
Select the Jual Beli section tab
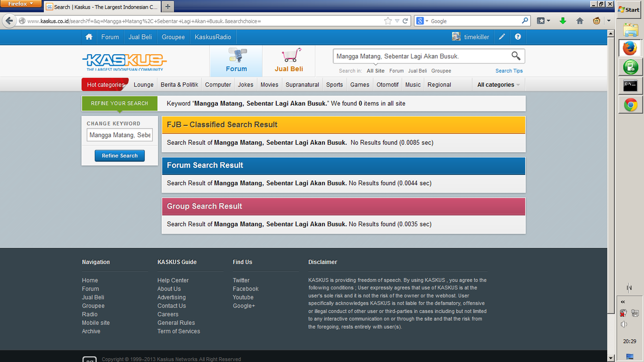pos(289,61)
